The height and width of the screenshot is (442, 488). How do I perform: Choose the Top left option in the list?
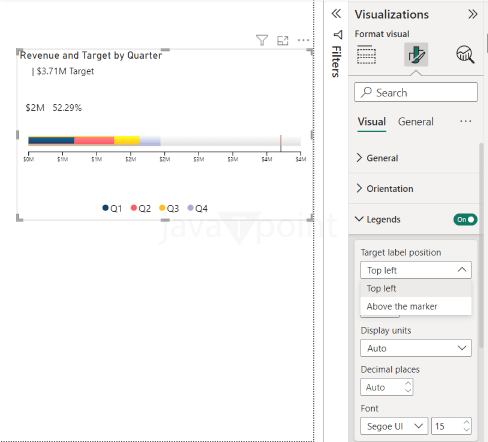tap(416, 288)
